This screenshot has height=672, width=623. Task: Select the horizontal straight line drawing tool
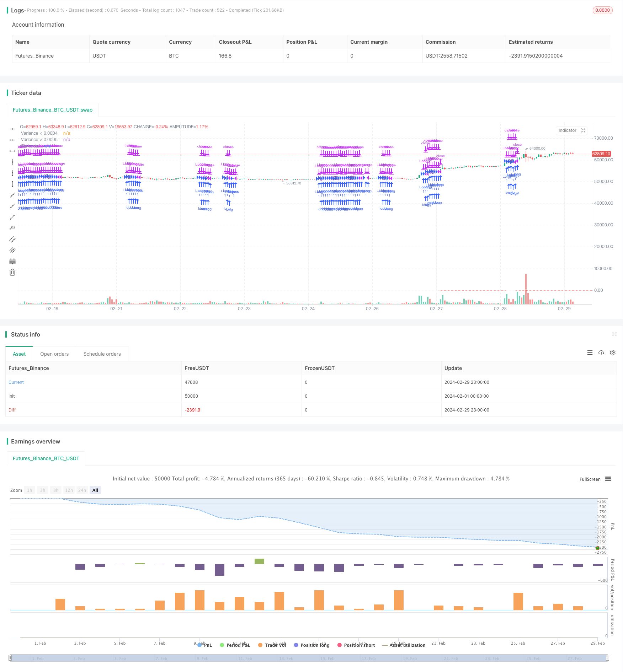12,129
